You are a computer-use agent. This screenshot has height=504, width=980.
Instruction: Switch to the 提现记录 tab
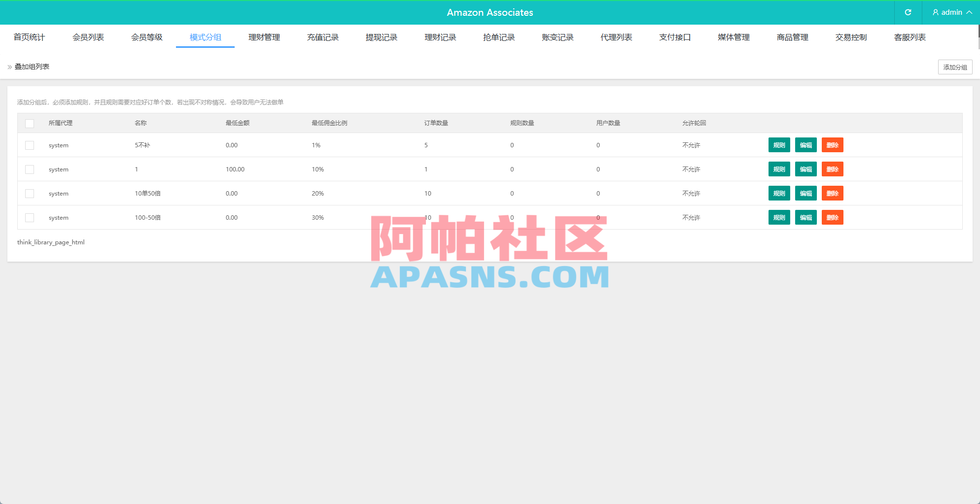[x=381, y=37]
